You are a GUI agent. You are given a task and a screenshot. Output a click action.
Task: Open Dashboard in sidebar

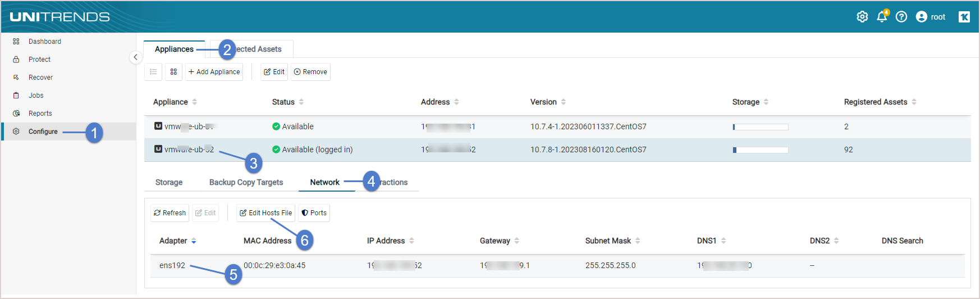[45, 42]
